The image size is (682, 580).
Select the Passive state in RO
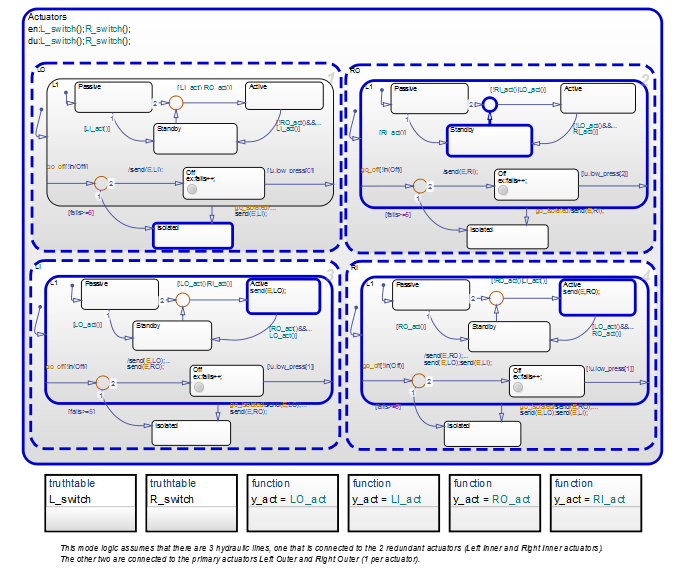[x=430, y=99]
